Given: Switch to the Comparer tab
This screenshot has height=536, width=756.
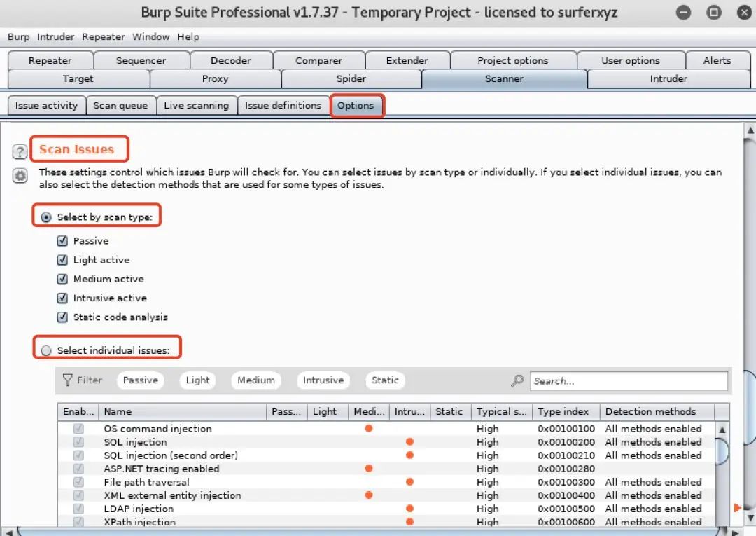Looking at the screenshot, I should click(318, 60).
